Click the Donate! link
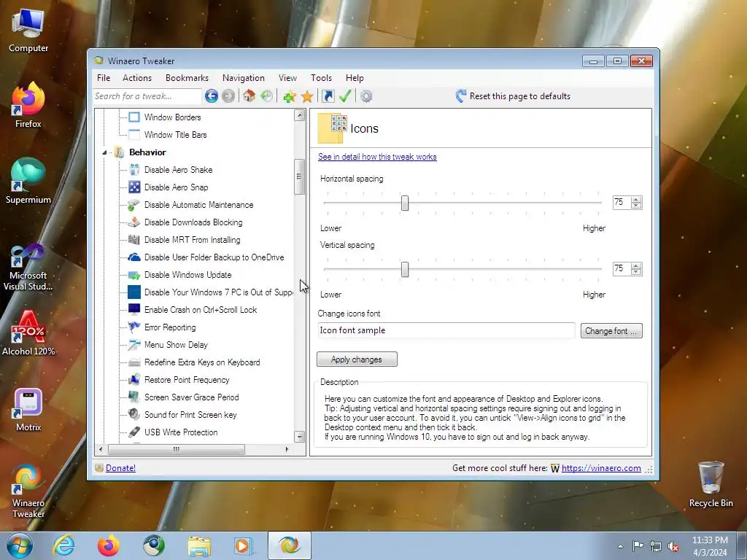Image resolution: width=747 pixels, height=560 pixels. 120,468
